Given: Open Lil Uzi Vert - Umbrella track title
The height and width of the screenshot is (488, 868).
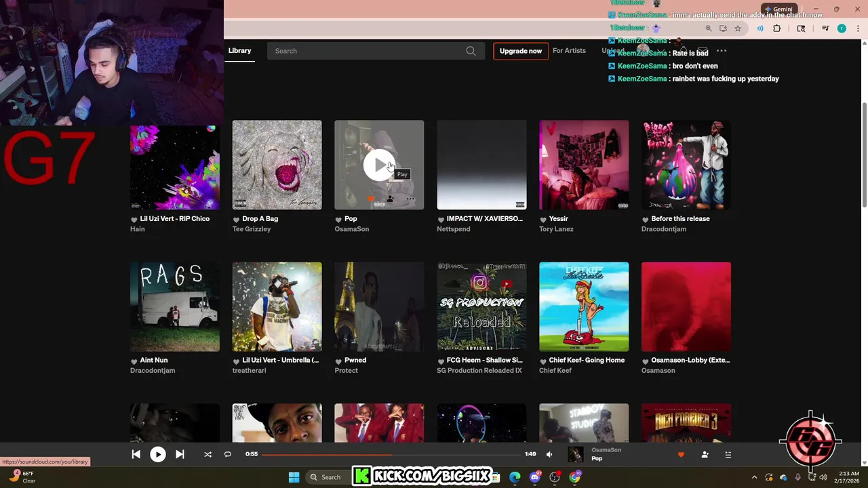Looking at the screenshot, I should pyautogui.click(x=281, y=361).
